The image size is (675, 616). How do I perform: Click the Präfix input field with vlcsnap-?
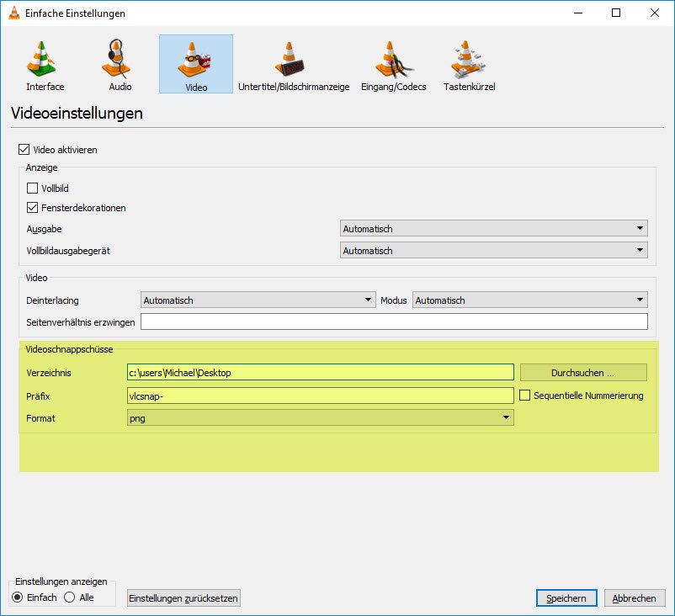pos(321,396)
